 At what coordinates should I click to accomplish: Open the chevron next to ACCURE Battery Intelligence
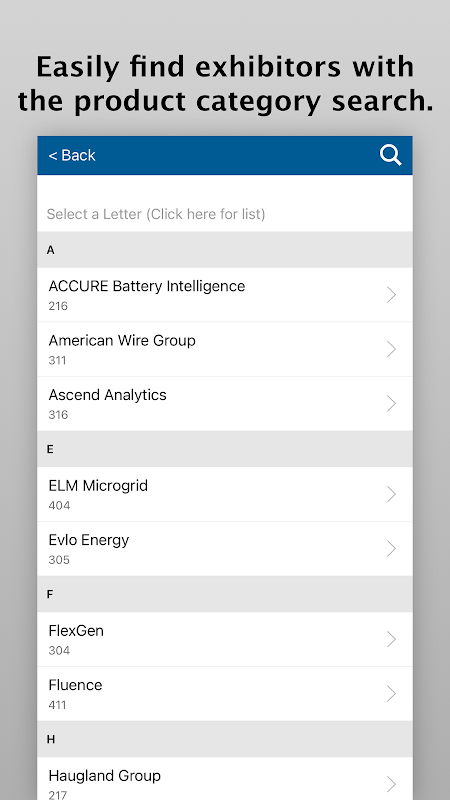(x=391, y=295)
